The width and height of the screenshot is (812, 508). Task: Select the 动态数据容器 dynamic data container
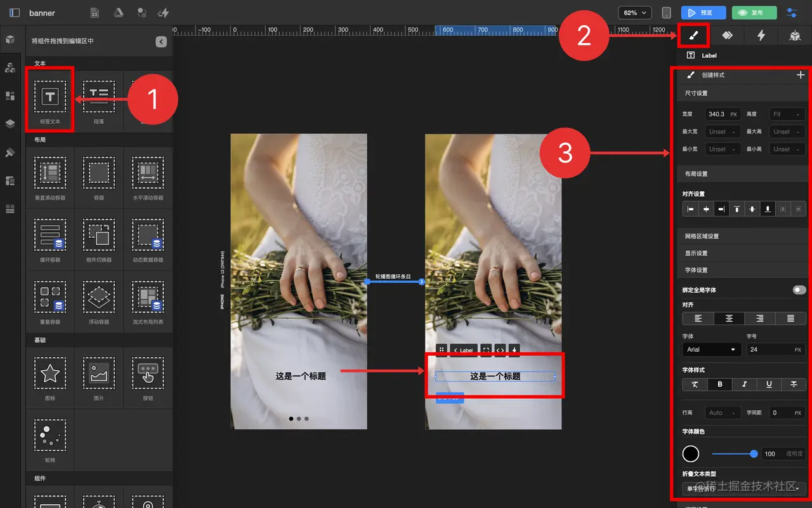point(148,239)
